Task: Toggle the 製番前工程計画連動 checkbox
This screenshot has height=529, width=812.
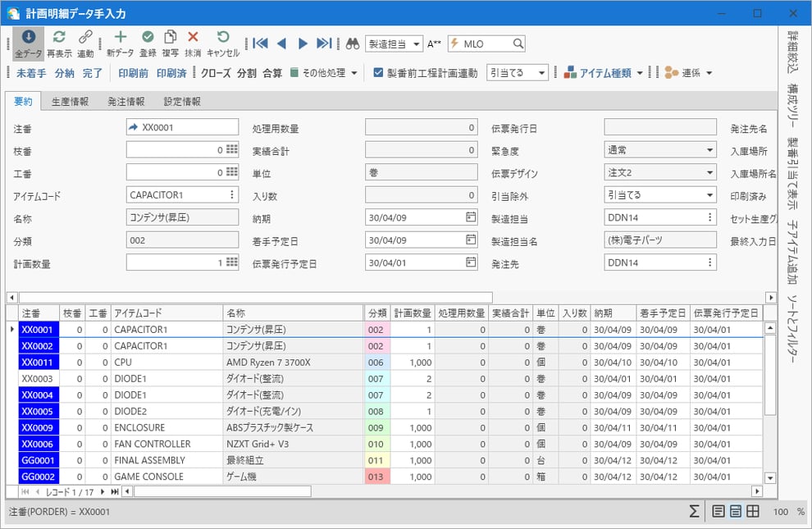Action: pos(378,73)
